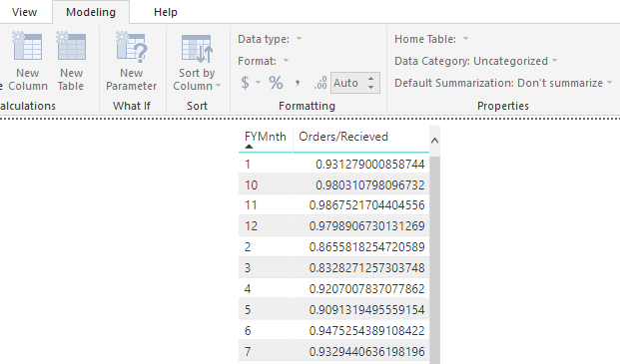The height and width of the screenshot is (364, 620).
Task: Select value 0.9329440636198196
Action: (x=367, y=352)
